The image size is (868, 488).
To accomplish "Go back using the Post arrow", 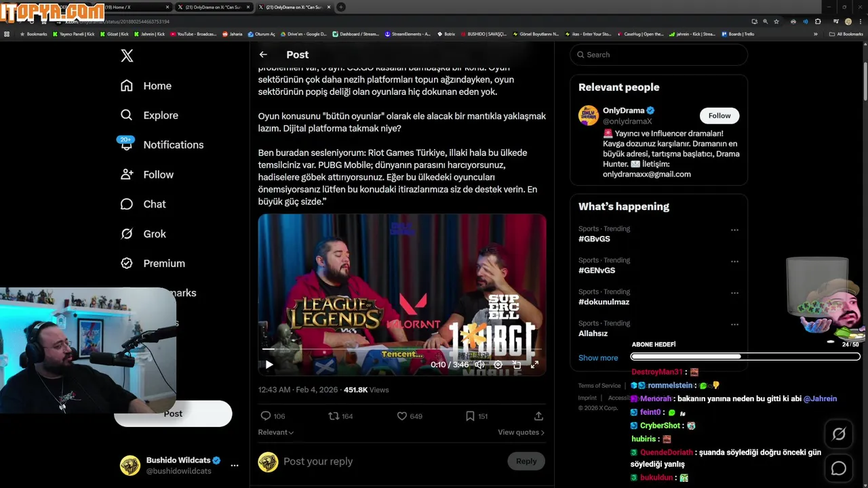I will click(x=263, y=54).
